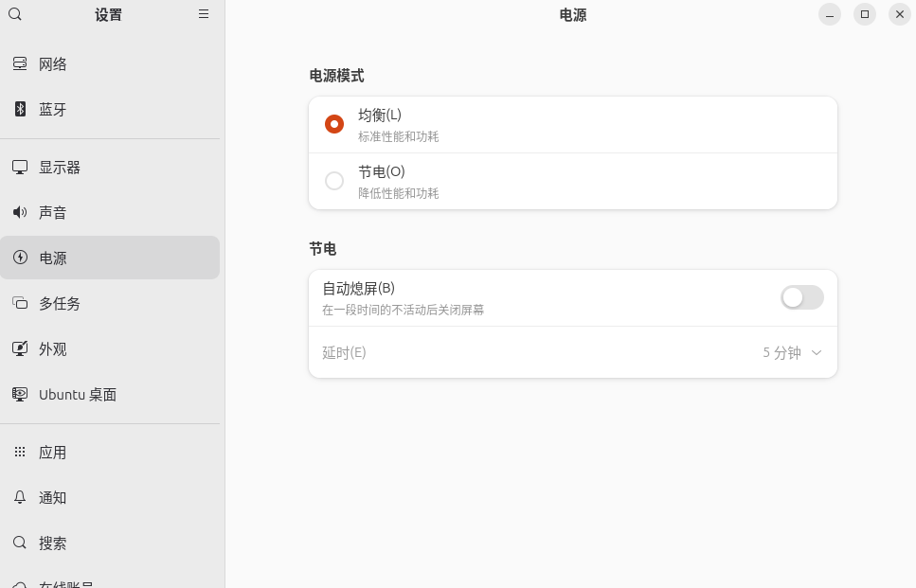Click the 外观 appearance icon
This screenshot has height=588, width=916.
20,348
